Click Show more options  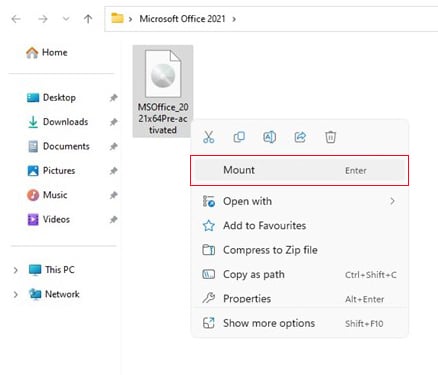[299, 323]
